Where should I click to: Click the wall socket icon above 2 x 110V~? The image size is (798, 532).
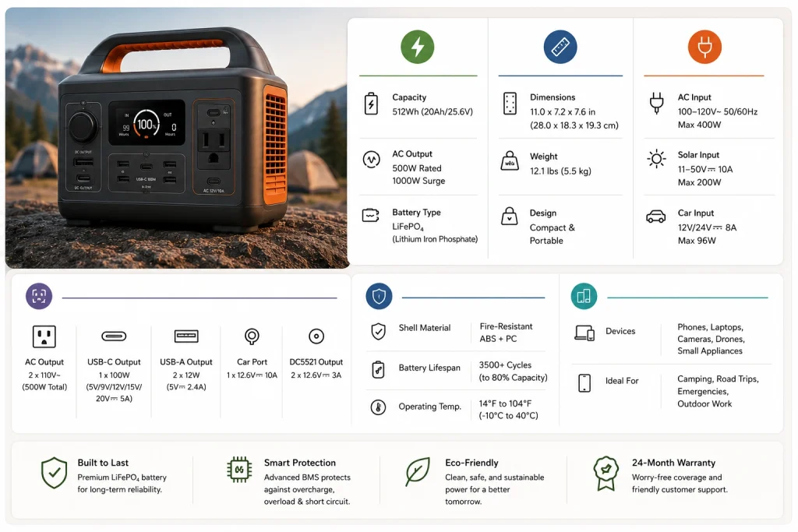44,336
